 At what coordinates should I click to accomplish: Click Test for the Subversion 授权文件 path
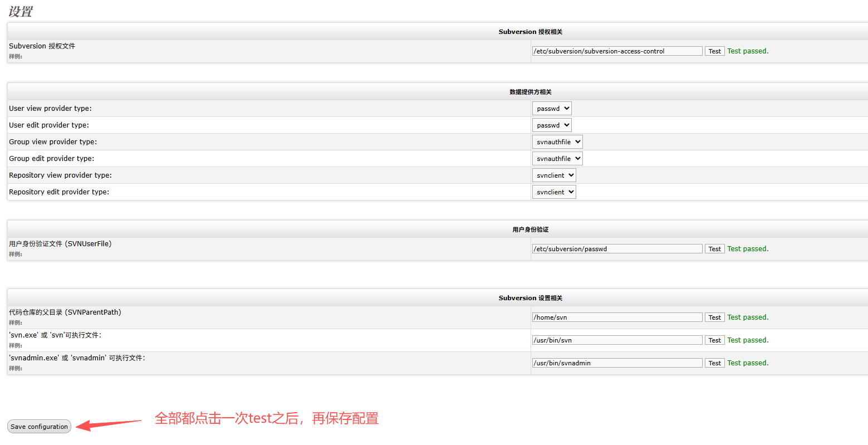coord(714,51)
